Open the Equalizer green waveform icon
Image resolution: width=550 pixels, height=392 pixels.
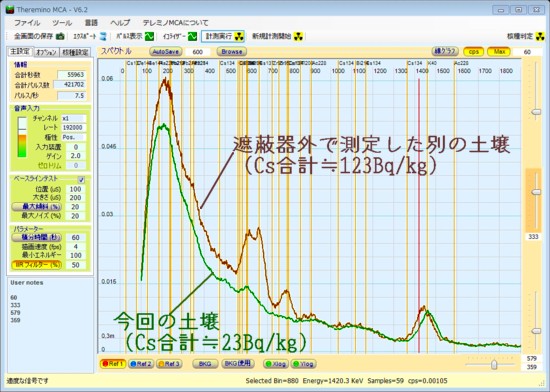[192, 36]
